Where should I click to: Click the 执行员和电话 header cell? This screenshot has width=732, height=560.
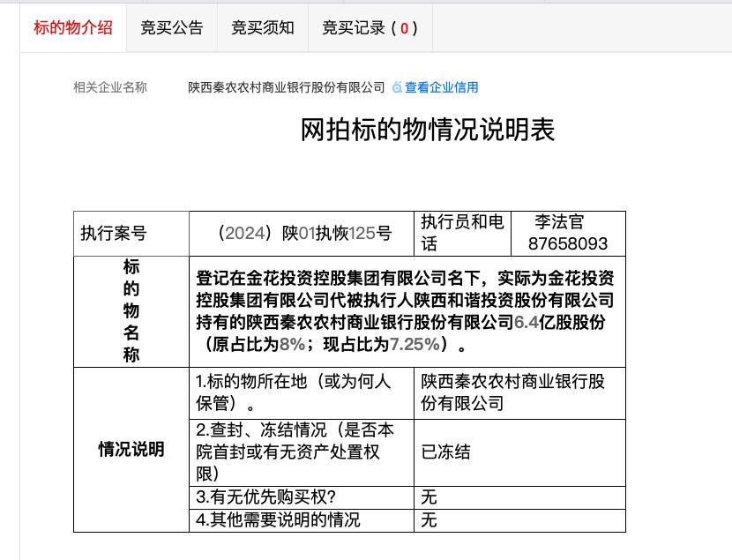(463, 234)
